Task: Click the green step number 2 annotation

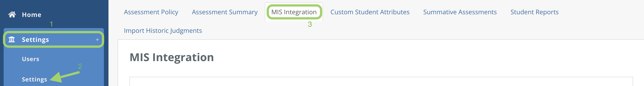Action: [x=80, y=66]
